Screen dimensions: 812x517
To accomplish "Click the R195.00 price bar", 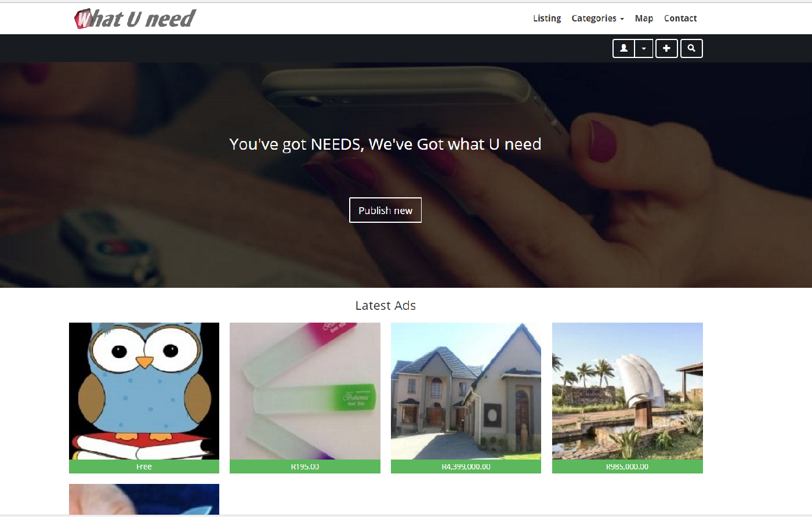I will pyautogui.click(x=305, y=467).
